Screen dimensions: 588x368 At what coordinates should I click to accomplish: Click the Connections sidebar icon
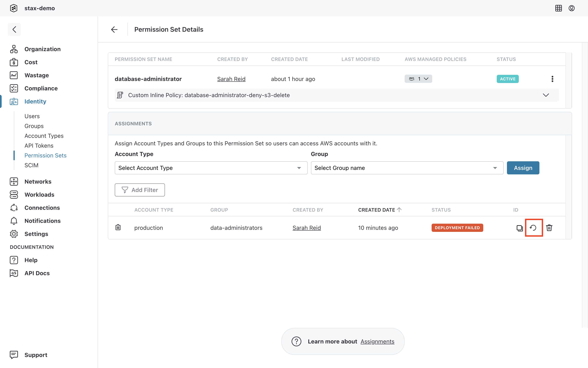pos(14,208)
